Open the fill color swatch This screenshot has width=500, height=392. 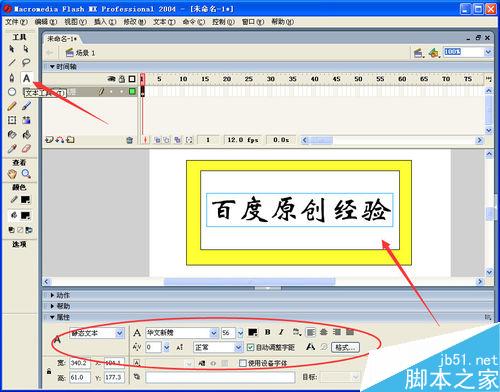tap(26, 216)
